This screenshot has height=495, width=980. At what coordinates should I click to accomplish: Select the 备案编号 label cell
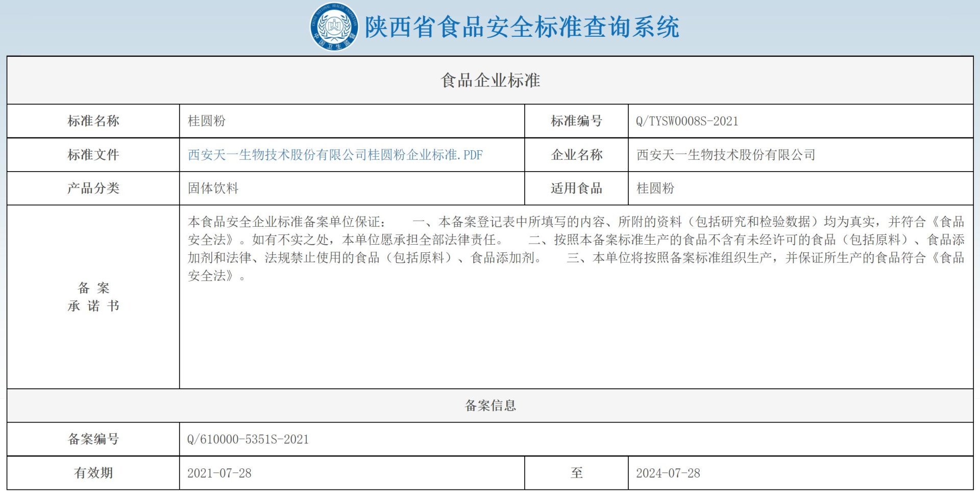pyautogui.click(x=93, y=439)
